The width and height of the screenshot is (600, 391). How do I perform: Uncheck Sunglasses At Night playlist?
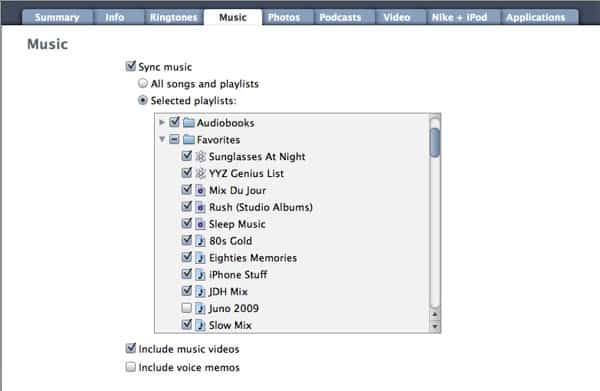click(x=187, y=156)
